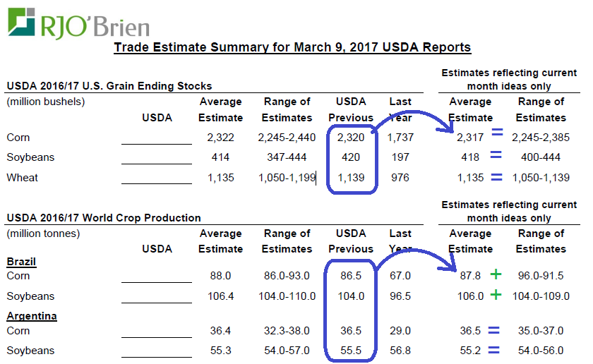Click the Trade Estimate Summary title
Viewport: 593px width, 364px height.
click(x=292, y=48)
